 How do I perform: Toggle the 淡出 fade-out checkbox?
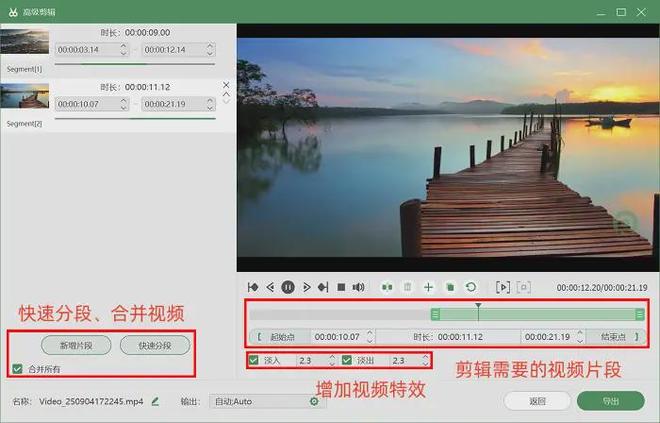[347, 360]
